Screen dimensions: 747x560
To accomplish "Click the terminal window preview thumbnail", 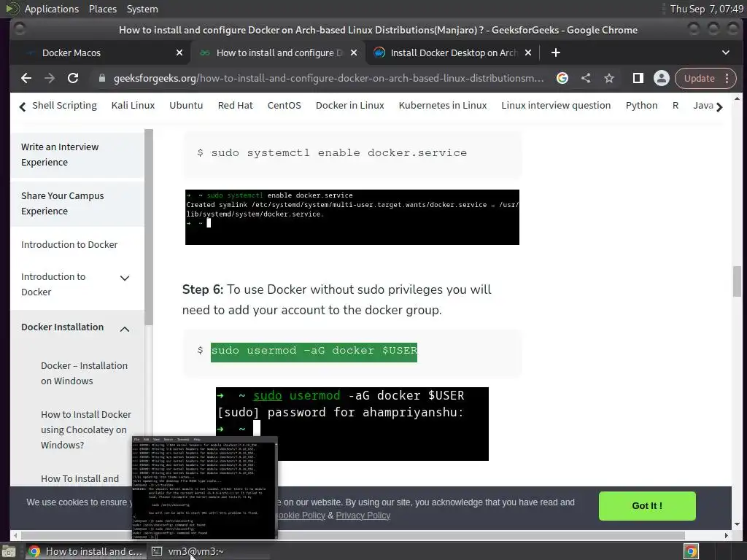I will (x=205, y=488).
